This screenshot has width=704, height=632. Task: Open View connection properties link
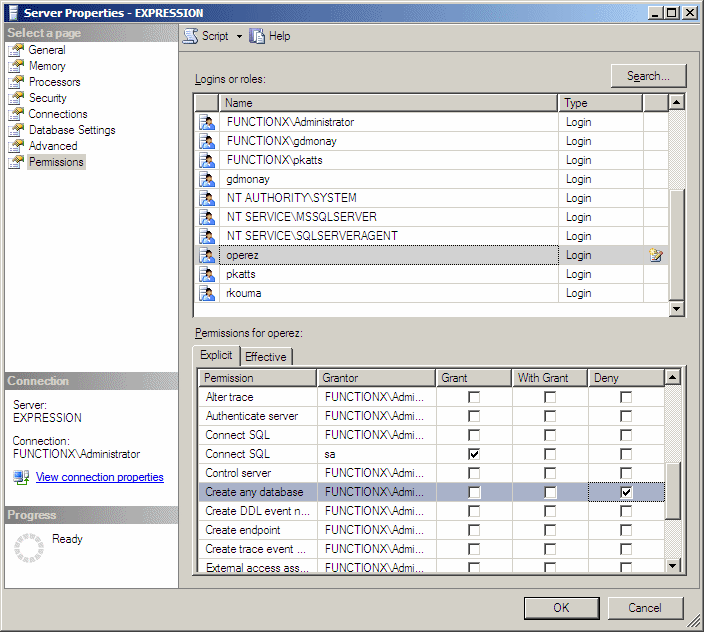[100, 477]
